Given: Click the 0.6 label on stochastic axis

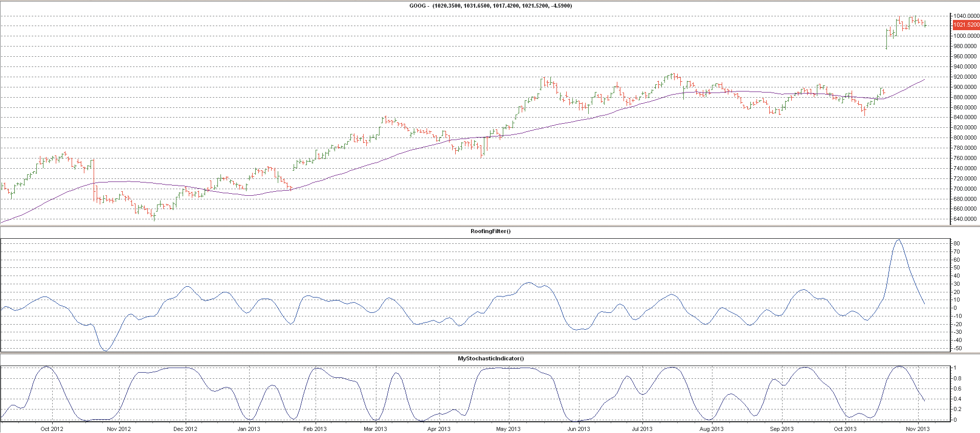Looking at the screenshot, I should click(957, 389).
